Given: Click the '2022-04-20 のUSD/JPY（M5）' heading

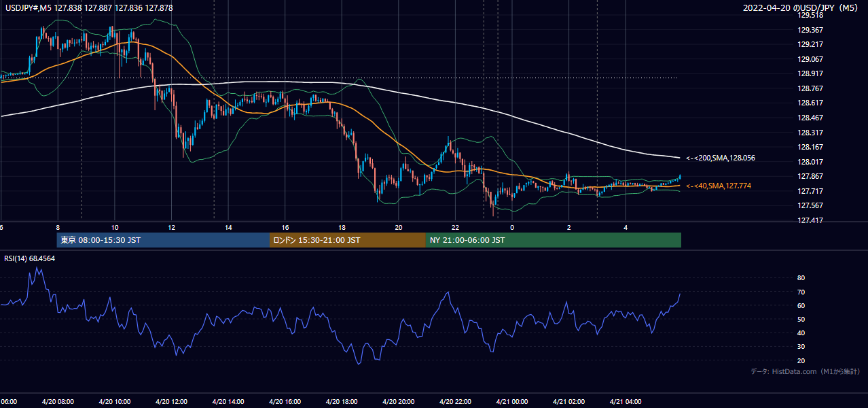Looking at the screenshot, I should 801,8.
